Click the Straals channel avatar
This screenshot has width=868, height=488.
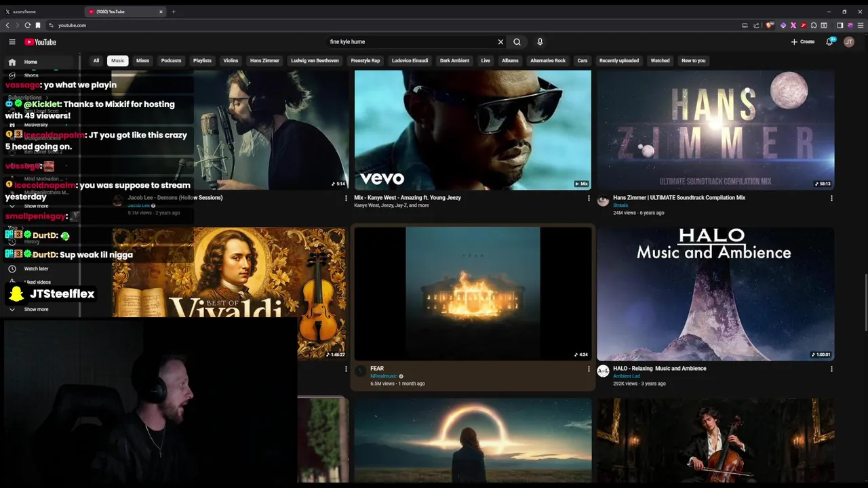603,201
